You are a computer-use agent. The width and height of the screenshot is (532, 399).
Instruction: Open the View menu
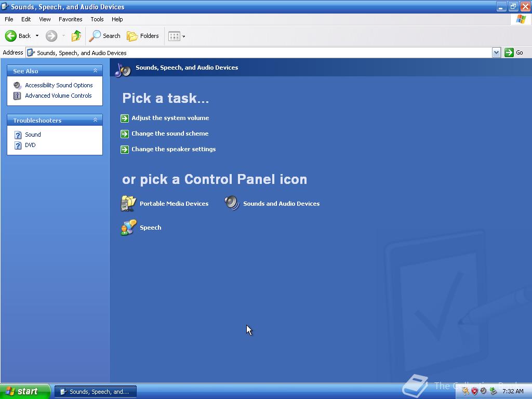(x=45, y=19)
